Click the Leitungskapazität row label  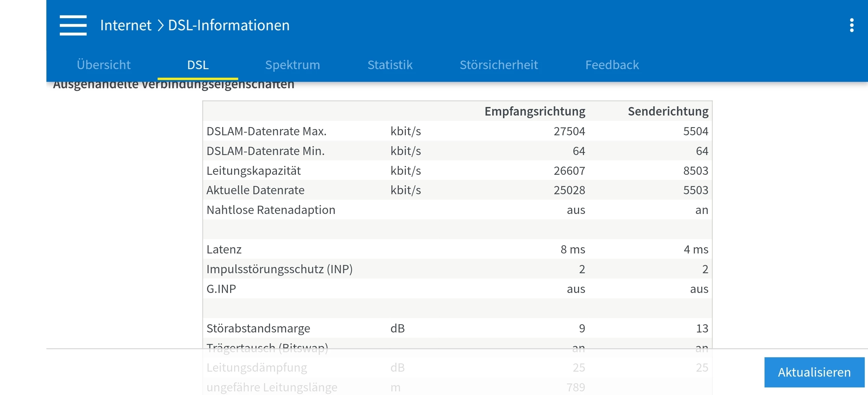253,171
